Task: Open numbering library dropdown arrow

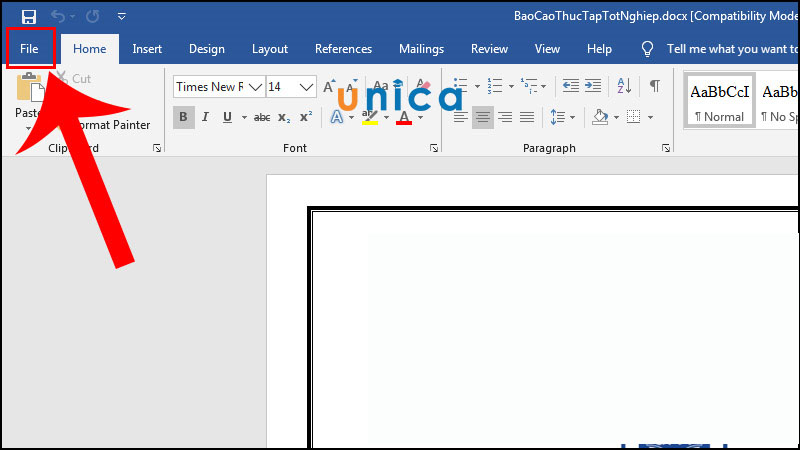Action: (511, 87)
